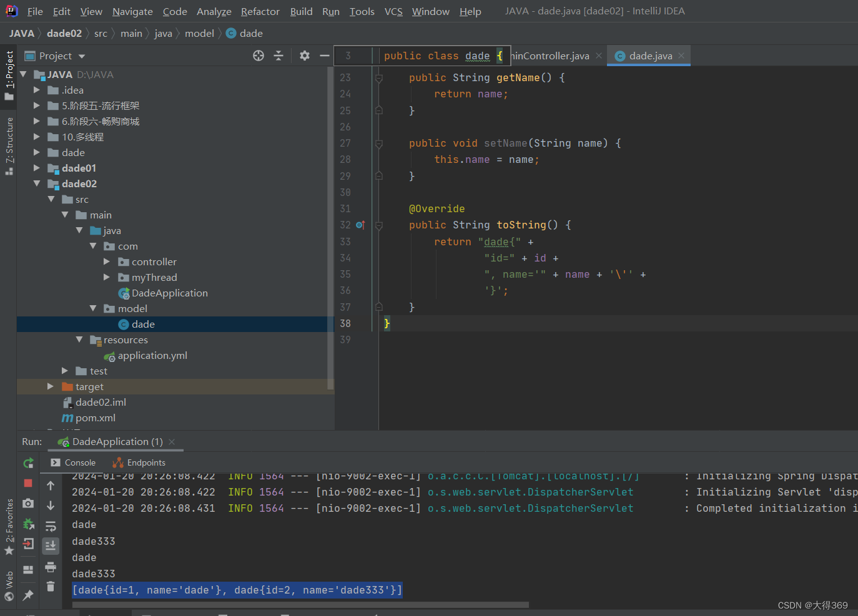Collapse the dade02 module
This screenshot has height=616, width=858.
37,183
